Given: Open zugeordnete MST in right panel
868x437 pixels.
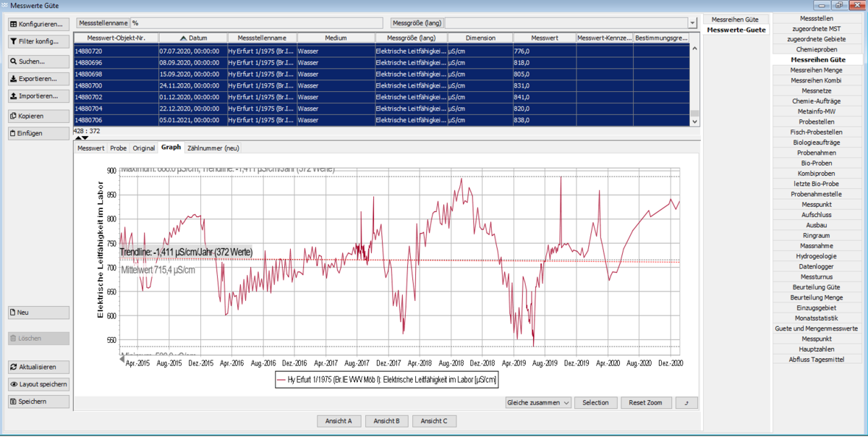Looking at the screenshot, I should pyautogui.click(x=817, y=28).
